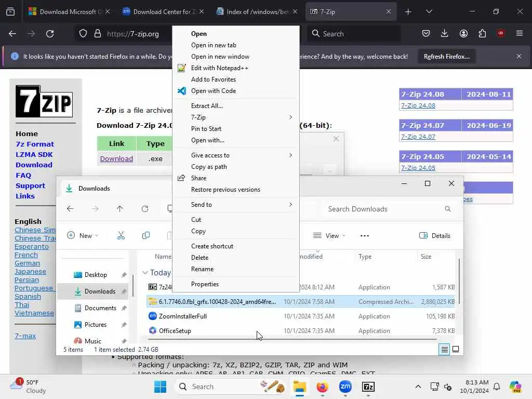The width and height of the screenshot is (532, 399).
Task: Open the FAQ sidebar link
Action: pyautogui.click(x=23, y=176)
